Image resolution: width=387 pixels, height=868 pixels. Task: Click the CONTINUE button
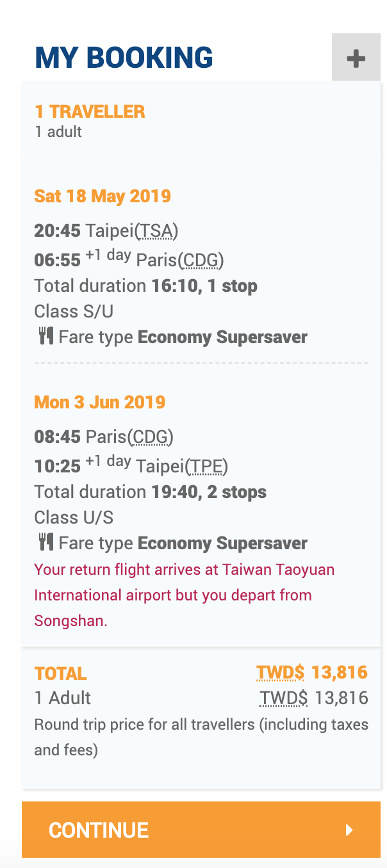(201, 830)
